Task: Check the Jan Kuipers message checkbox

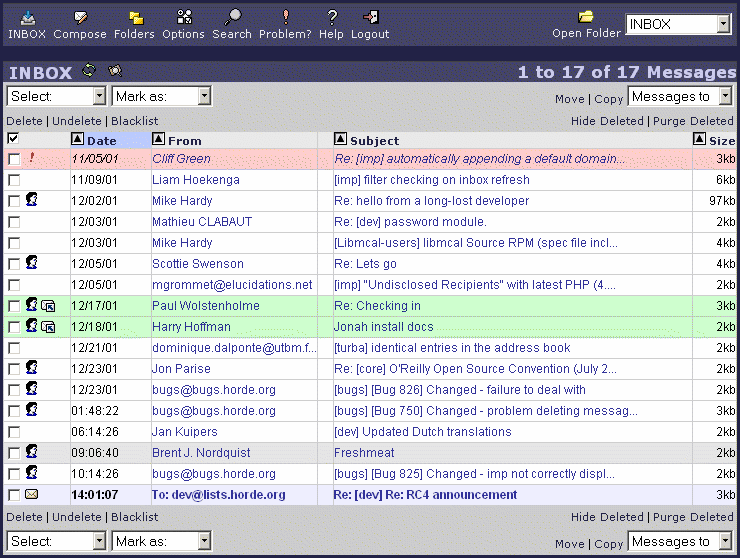Action: (14, 432)
